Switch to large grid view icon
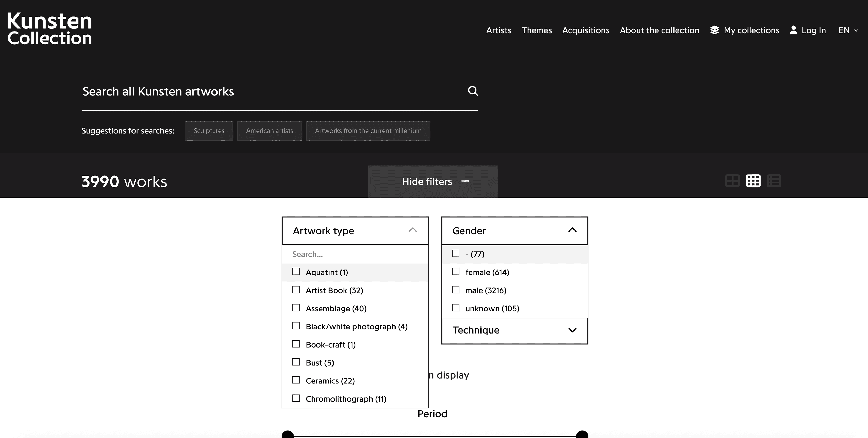 732,181
